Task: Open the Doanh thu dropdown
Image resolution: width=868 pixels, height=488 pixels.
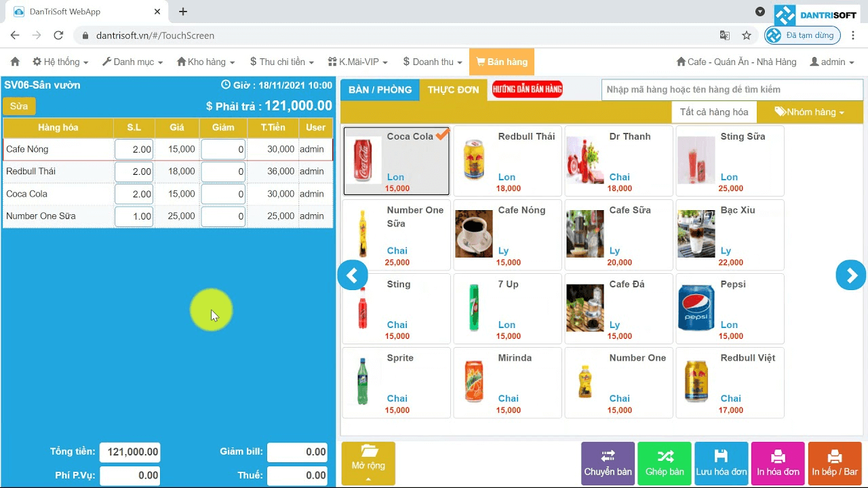Action: click(x=432, y=62)
